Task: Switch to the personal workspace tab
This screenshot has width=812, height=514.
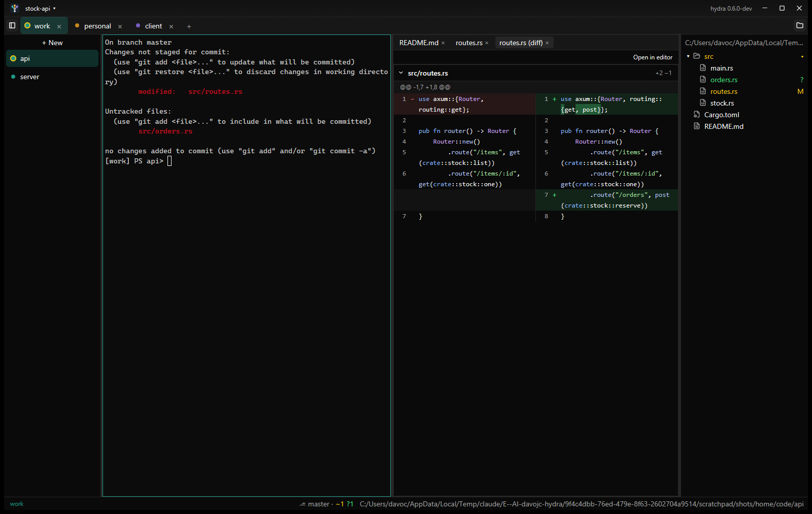Action: point(97,26)
